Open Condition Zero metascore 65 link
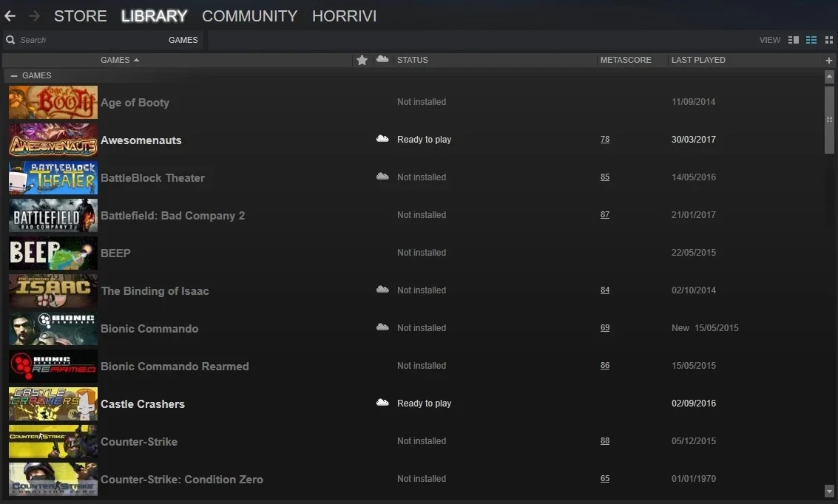838x504 pixels. (604, 479)
